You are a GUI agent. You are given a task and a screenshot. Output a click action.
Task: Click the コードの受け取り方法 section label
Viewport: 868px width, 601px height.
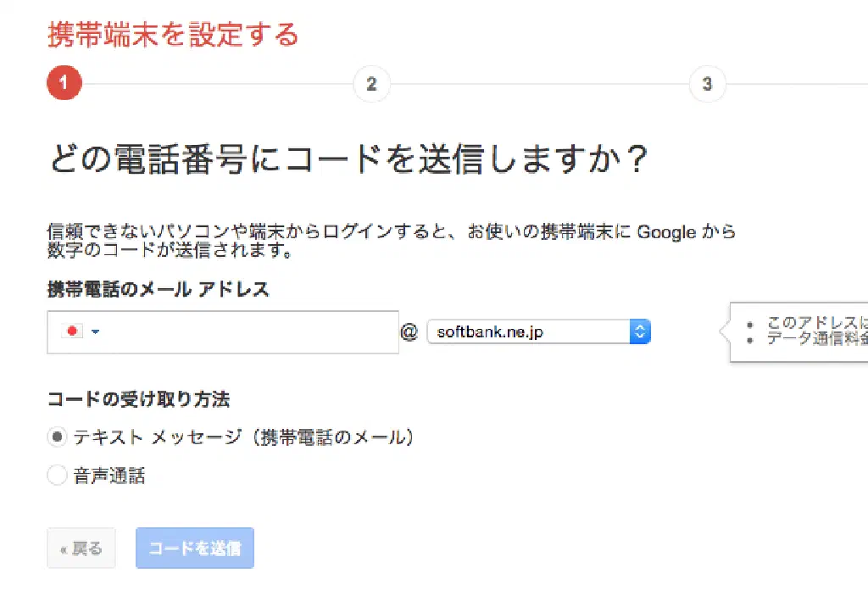[138, 399]
